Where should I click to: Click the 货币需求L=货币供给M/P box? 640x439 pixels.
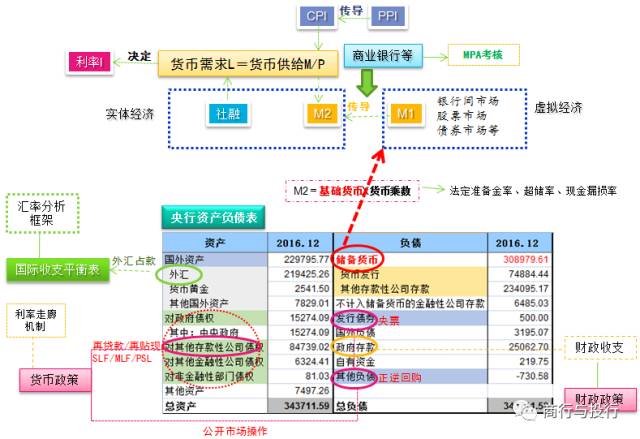(x=248, y=64)
